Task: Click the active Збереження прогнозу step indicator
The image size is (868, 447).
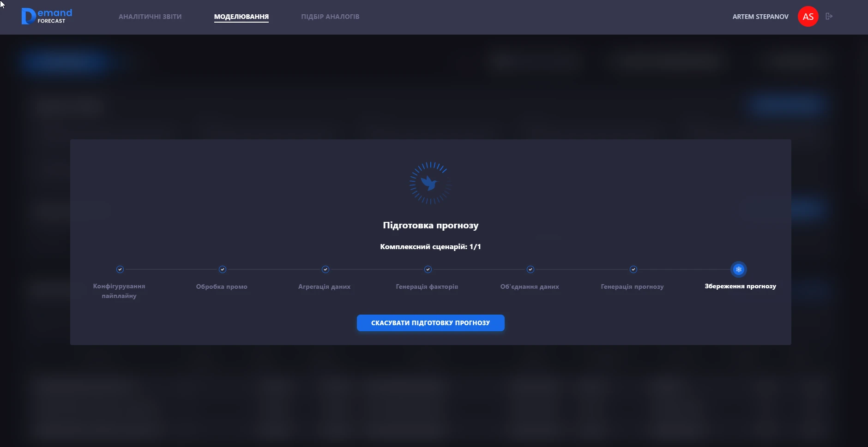Action: pos(738,269)
